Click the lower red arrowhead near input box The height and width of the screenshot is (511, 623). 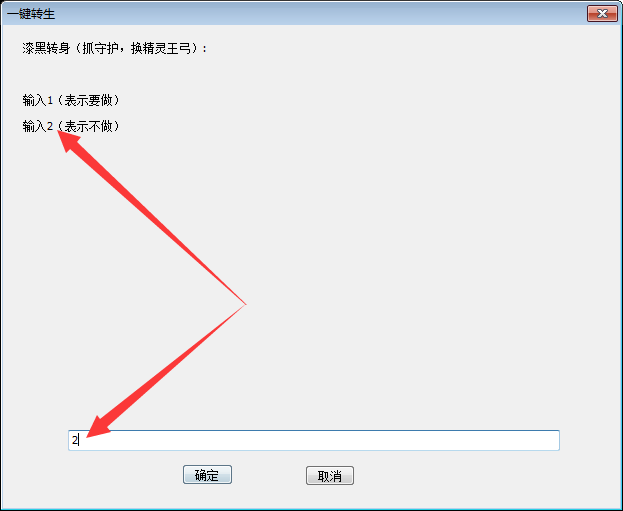click(x=97, y=427)
